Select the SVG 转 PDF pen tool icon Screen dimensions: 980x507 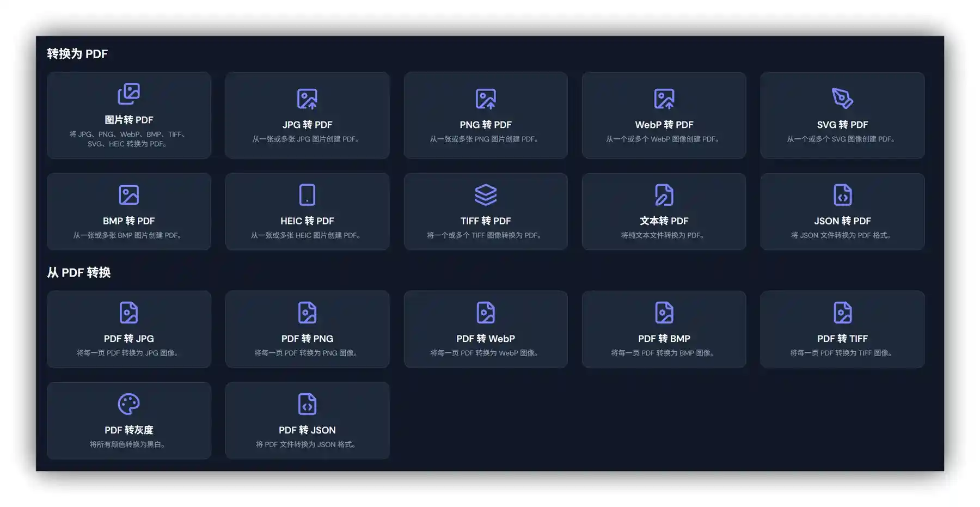842,99
